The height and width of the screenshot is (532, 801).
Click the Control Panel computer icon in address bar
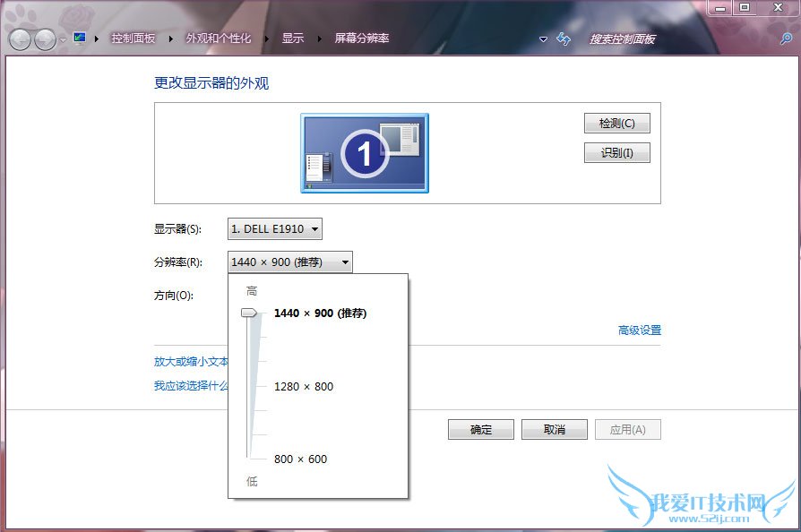[x=79, y=39]
